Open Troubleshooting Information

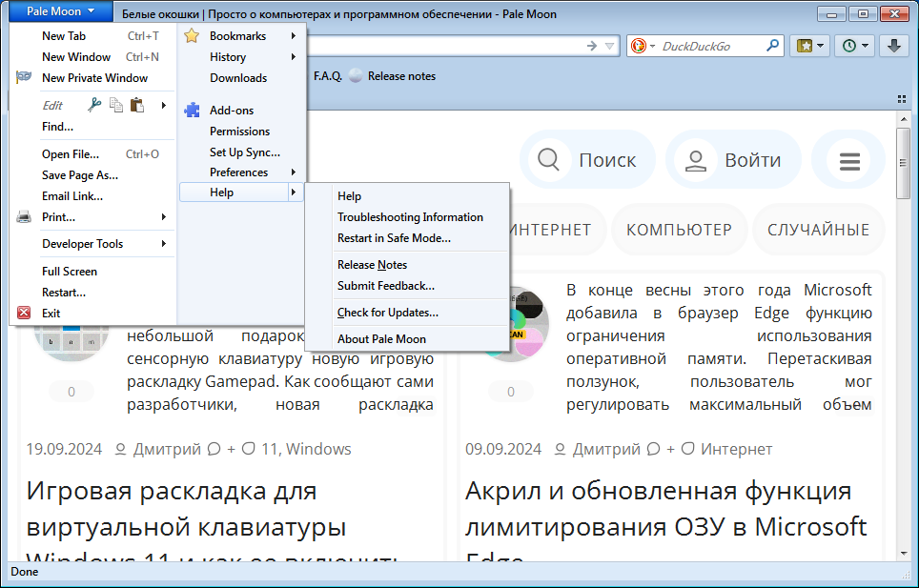point(407,217)
